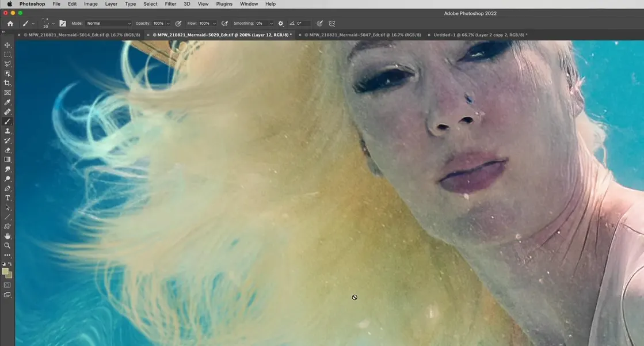
Task: Select the Hand tool
Action: [7, 236]
